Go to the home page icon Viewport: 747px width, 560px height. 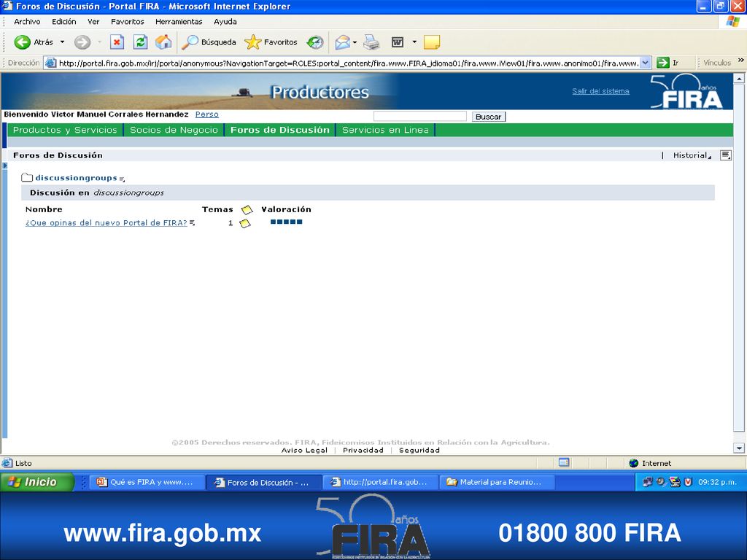tap(163, 42)
